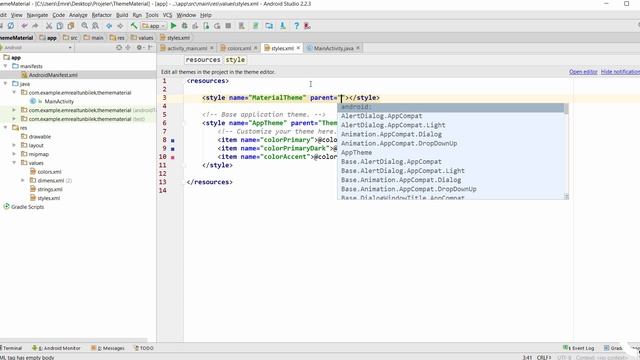Open the TODO tool window

(144, 348)
